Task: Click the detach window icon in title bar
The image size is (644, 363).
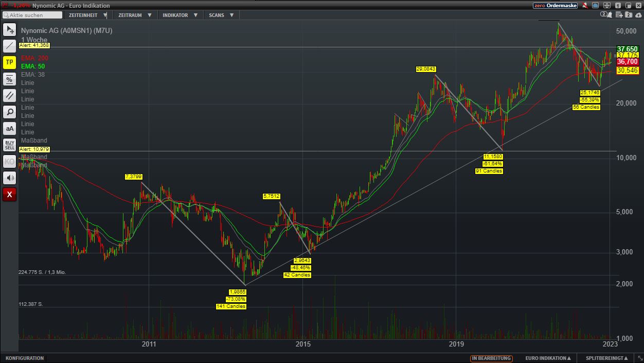Action: (628, 6)
